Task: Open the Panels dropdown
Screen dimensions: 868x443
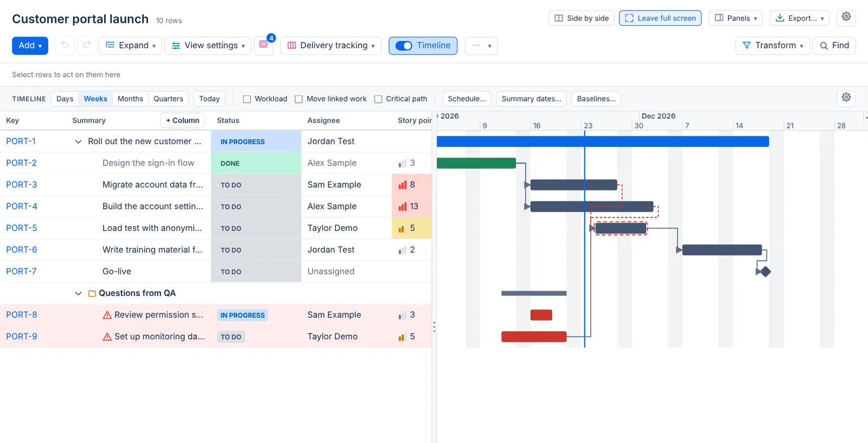Action: 736,18
